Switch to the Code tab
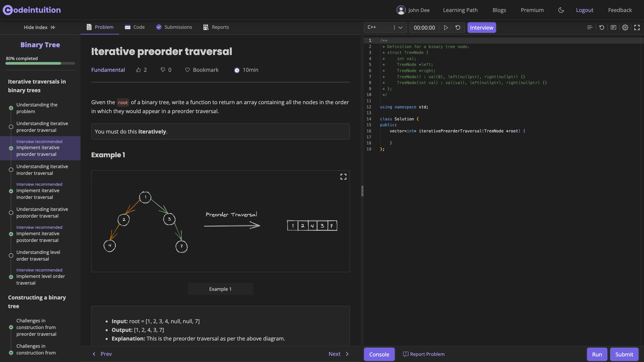This screenshot has width=644, height=362. coord(135,27)
